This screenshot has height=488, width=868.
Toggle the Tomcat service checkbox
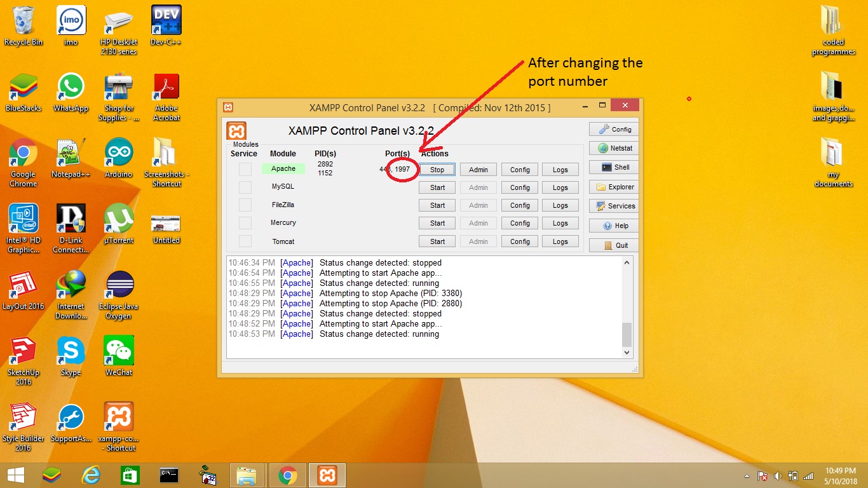(245, 241)
